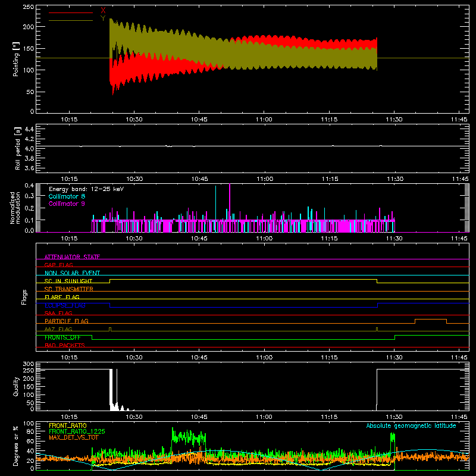
Task: Click the Collimator 9 legend entry
Action: click(67, 203)
